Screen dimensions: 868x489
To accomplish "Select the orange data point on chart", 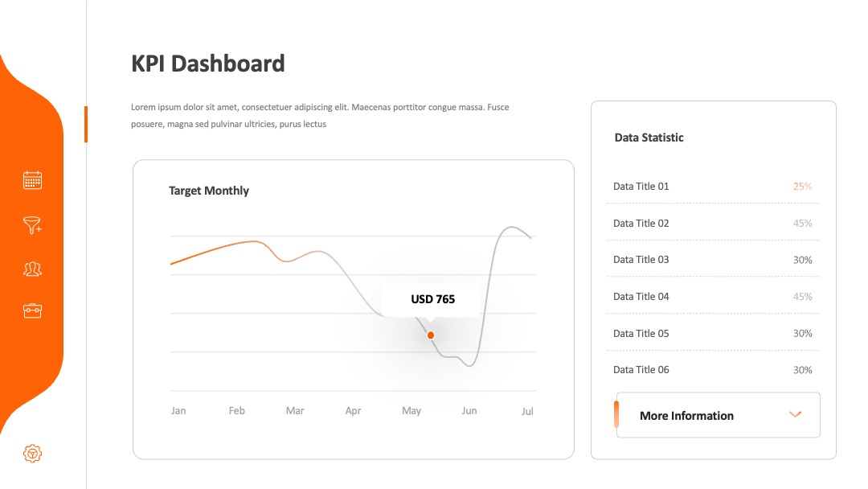I will click(430, 335).
